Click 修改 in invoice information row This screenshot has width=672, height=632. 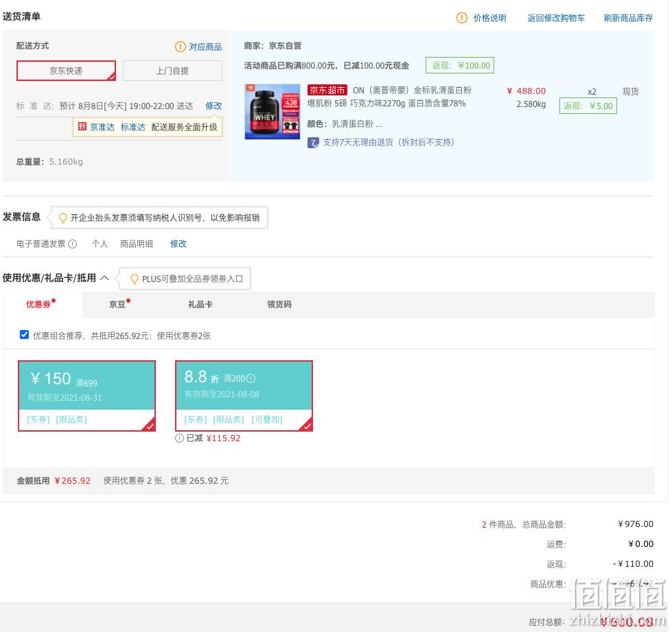point(178,244)
